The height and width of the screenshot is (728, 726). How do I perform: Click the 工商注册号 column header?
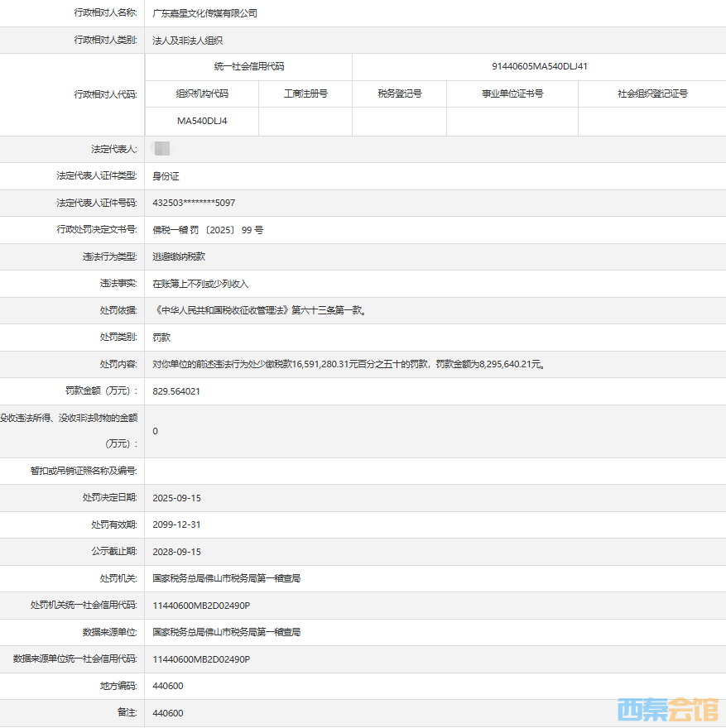tap(305, 93)
